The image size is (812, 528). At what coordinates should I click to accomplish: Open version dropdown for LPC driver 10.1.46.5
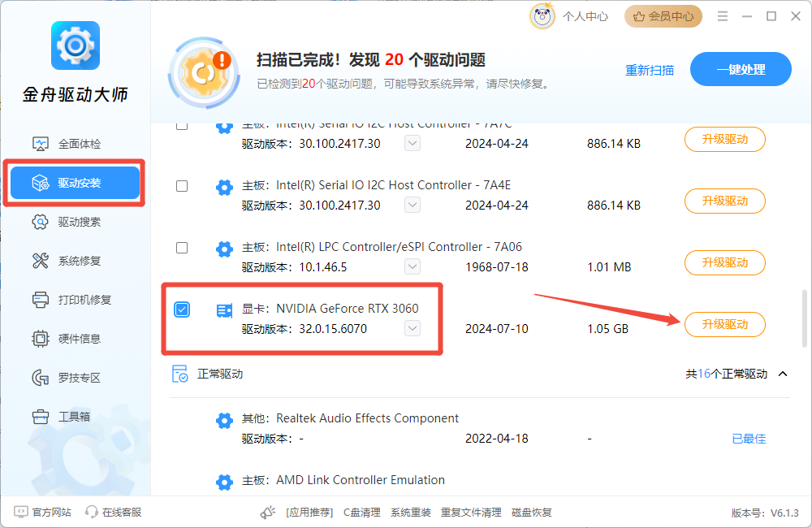point(412,266)
